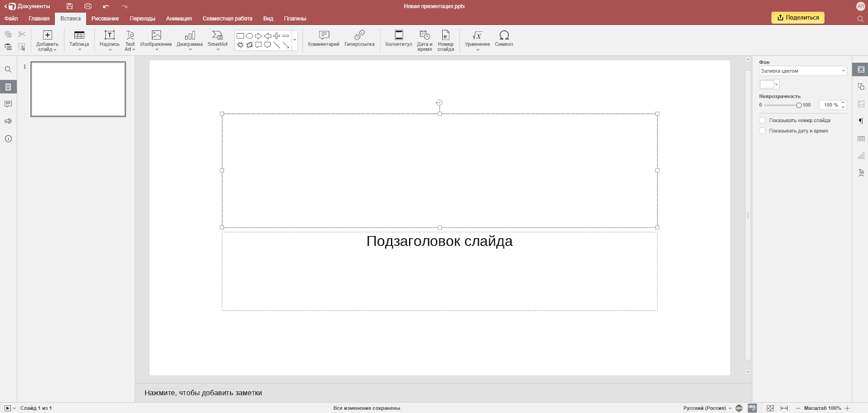This screenshot has width=868, height=413.
Task: Insert a Символ (symbol)
Action: [x=504, y=39]
